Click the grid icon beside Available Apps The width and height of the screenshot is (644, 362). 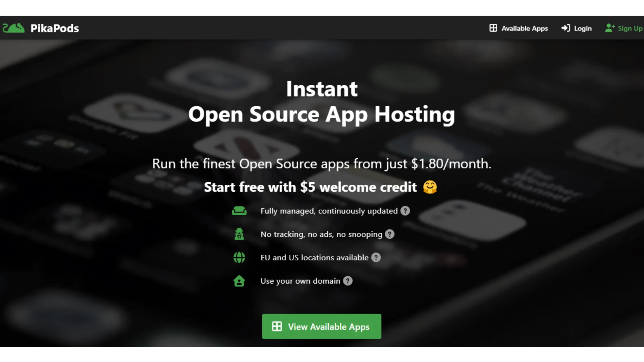click(x=493, y=28)
